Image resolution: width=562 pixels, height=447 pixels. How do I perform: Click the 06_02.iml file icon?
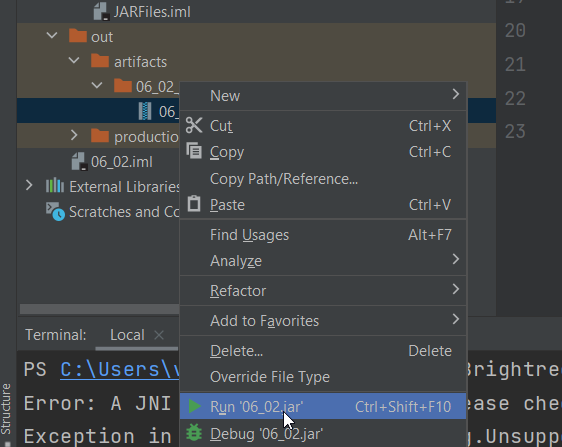[79, 161]
